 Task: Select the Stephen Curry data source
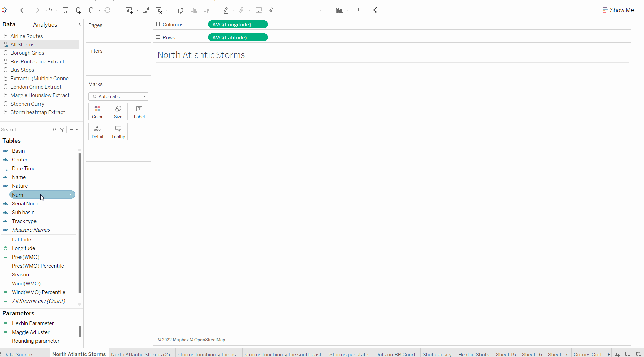pos(27,104)
